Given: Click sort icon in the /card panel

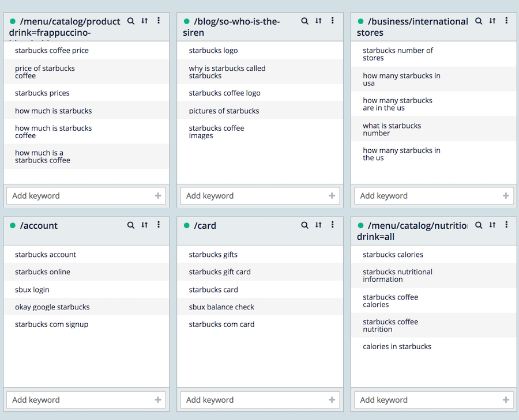Looking at the screenshot, I should [318, 225].
